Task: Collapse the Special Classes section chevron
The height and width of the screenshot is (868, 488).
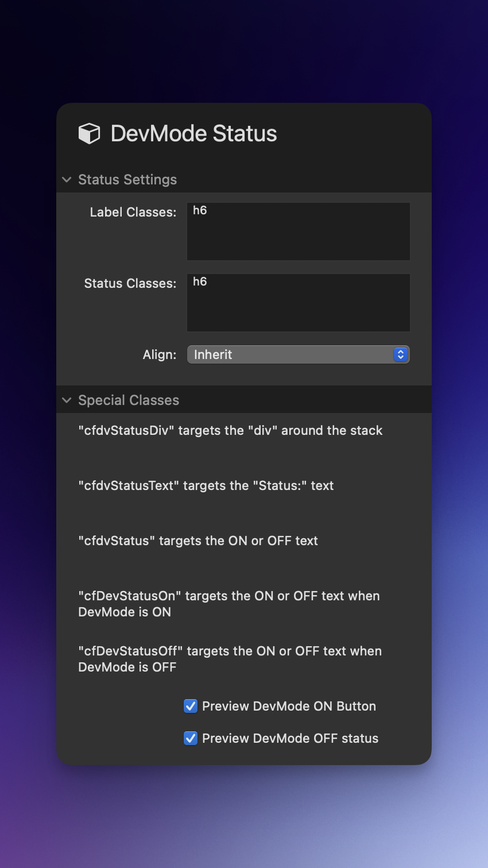Action: click(x=67, y=400)
